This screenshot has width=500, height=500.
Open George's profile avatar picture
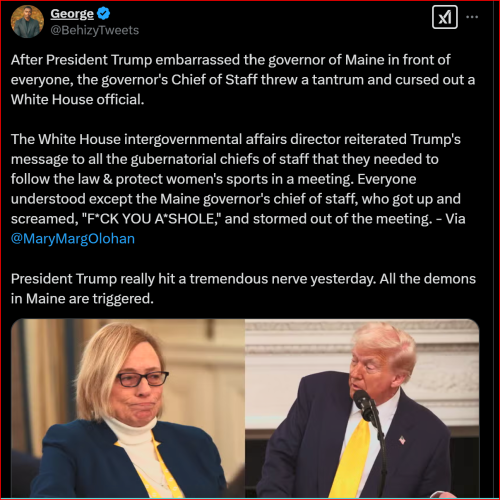(27, 22)
